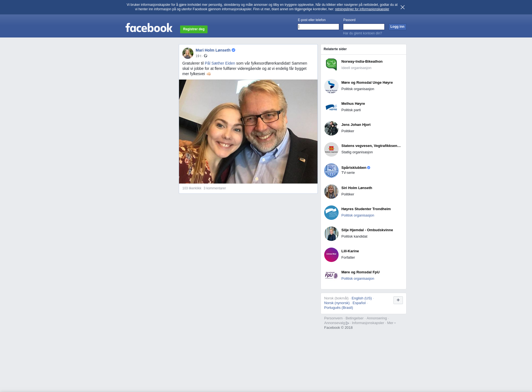Expand the Mer footer menu

391,323
